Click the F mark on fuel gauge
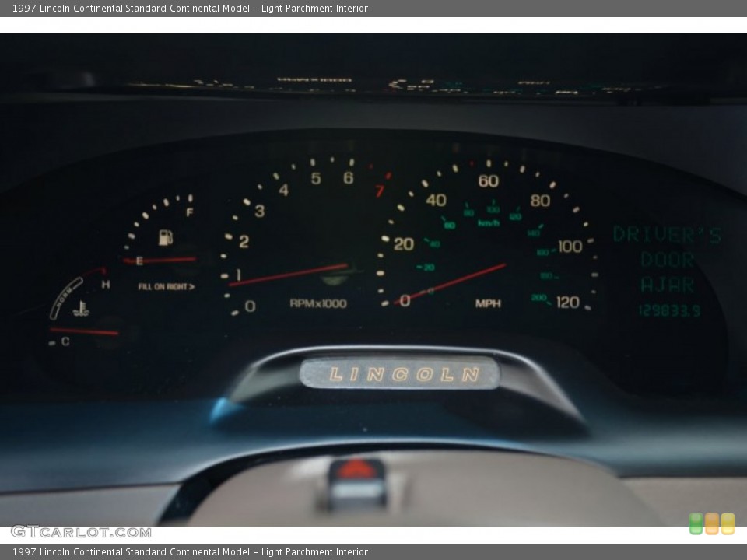This screenshot has height=560, width=747. (189, 212)
